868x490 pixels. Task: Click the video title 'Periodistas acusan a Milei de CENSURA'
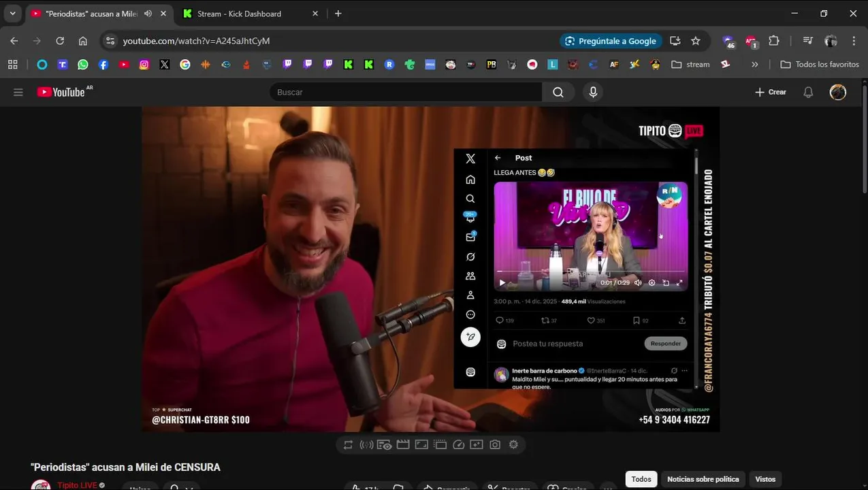click(125, 468)
